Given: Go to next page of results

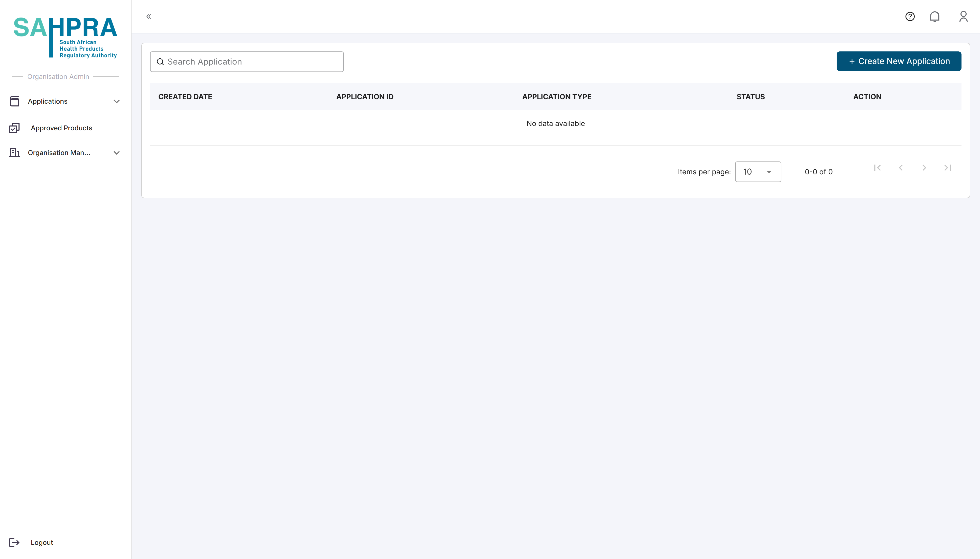Looking at the screenshot, I should [924, 167].
